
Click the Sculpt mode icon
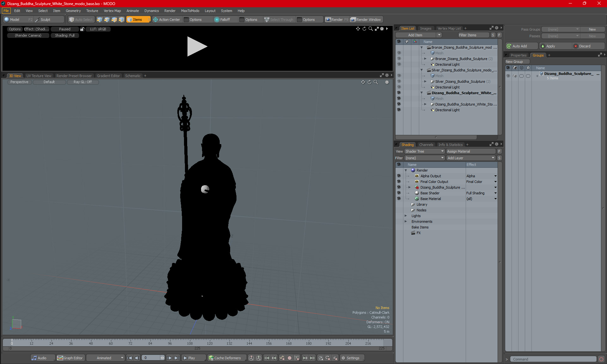click(x=37, y=20)
